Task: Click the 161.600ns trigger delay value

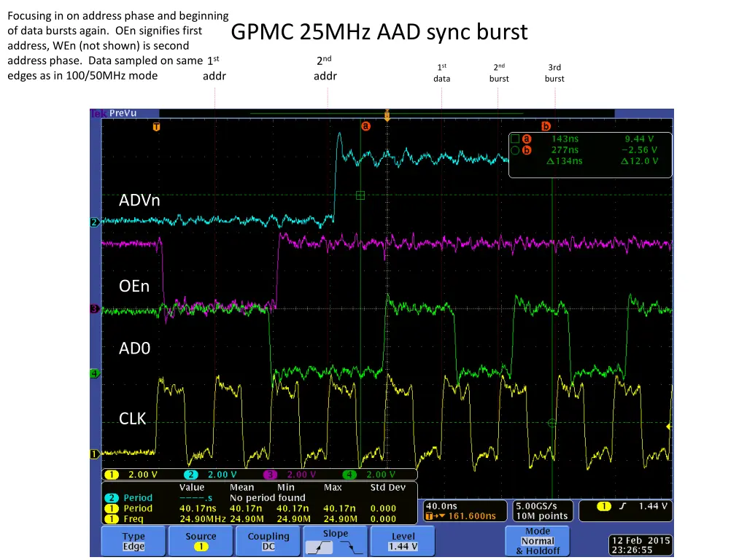Action: pos(472,516)
